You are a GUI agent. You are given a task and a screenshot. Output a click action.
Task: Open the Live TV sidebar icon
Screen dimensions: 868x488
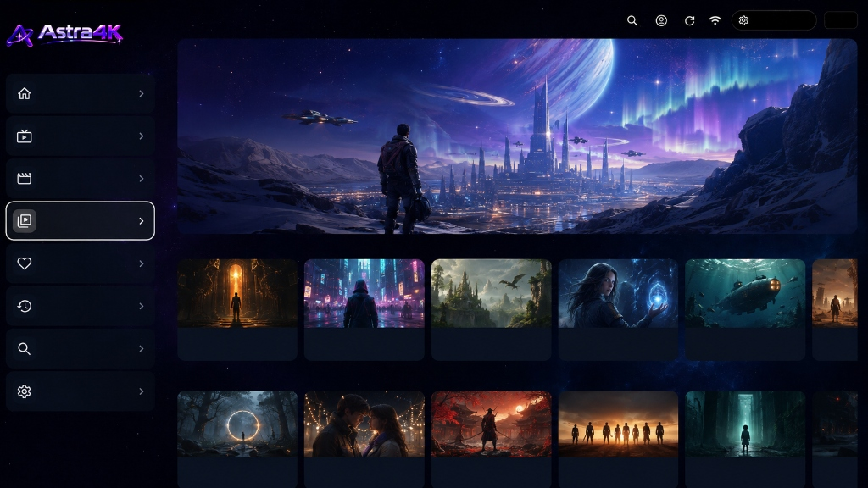[x=25, y=136]
